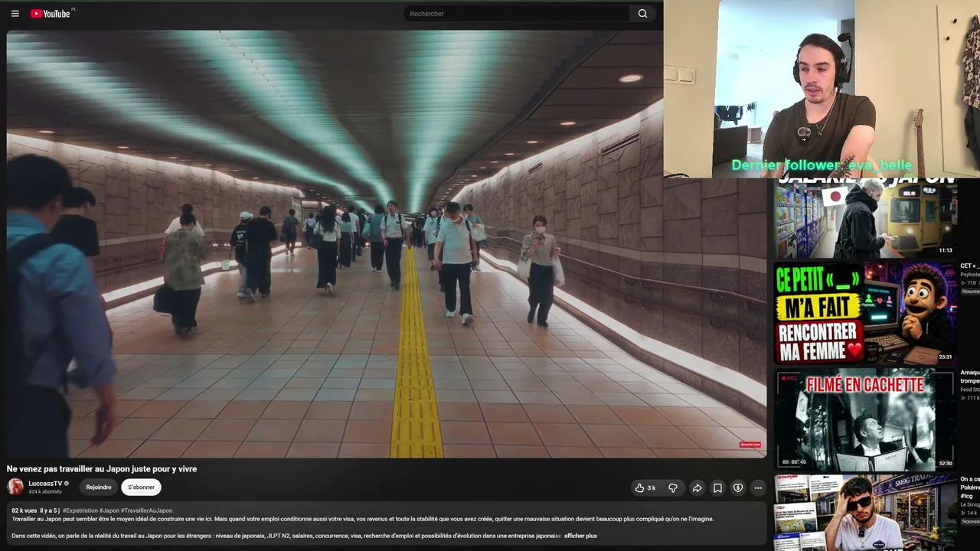Click the #TravaillerAuJapon hashtag
This screenshot has height=551, width=980.
click(147, 510)
